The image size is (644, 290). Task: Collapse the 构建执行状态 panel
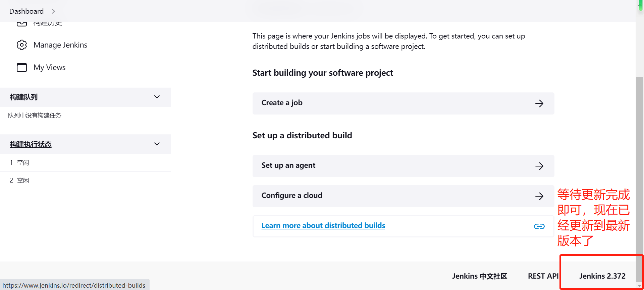157,144
